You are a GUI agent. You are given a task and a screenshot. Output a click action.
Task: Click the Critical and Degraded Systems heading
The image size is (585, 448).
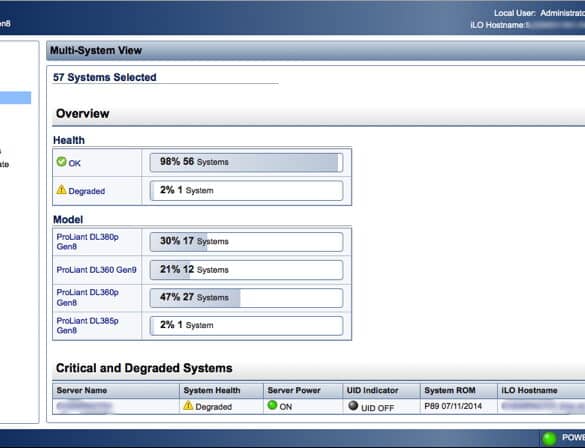(x=144, y=368)
